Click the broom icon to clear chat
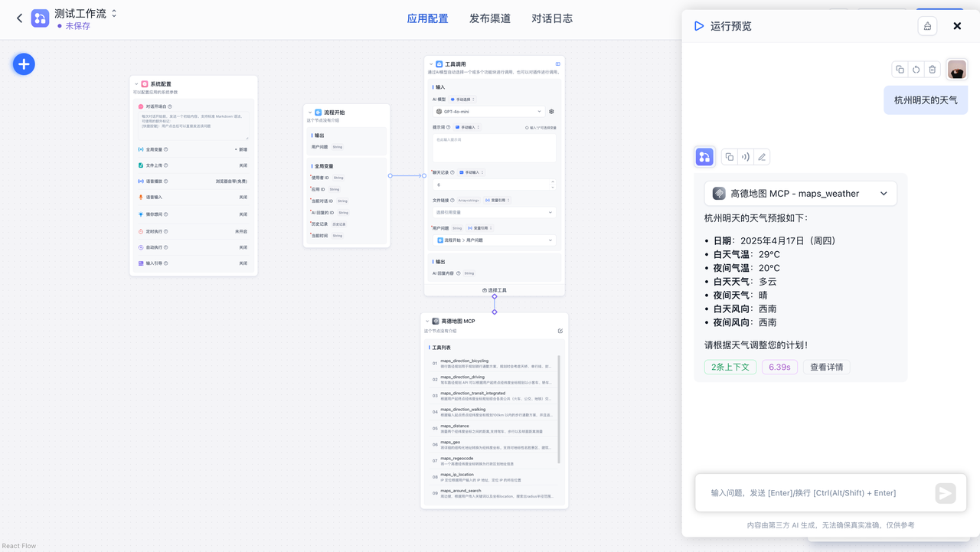Image resolution: width=980 pixels, height=552 pixels. pos(927,26)
